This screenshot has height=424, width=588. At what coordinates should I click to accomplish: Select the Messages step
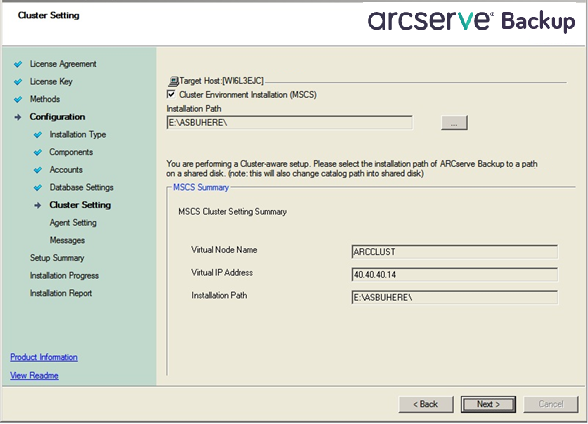tap(67, 240)
